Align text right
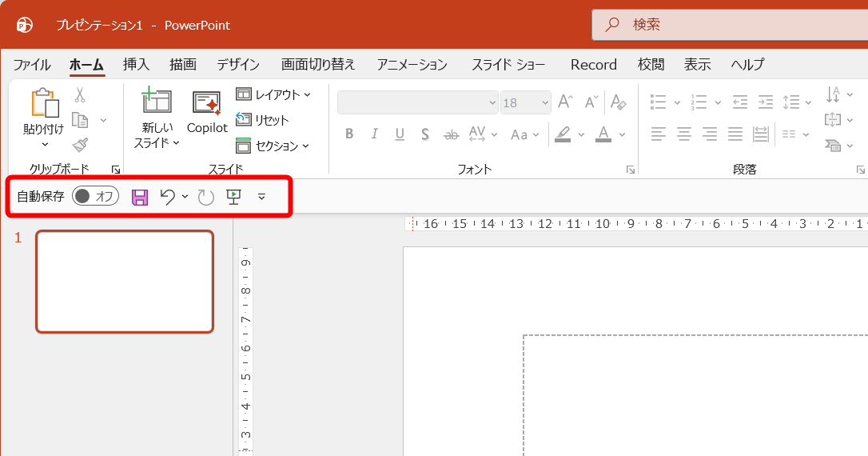The height and width of the screenshot is (456, 868). [710, 134]
